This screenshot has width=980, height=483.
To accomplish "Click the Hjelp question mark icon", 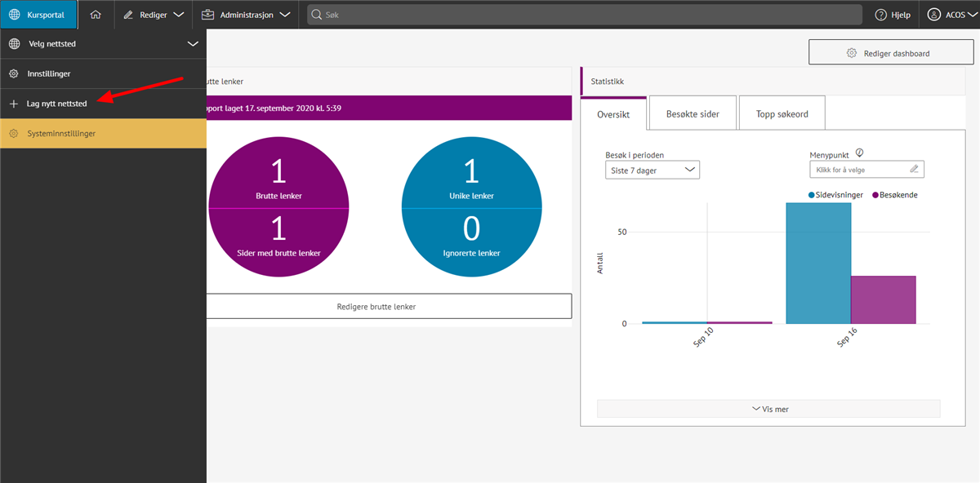I will [x=880, y=15].
